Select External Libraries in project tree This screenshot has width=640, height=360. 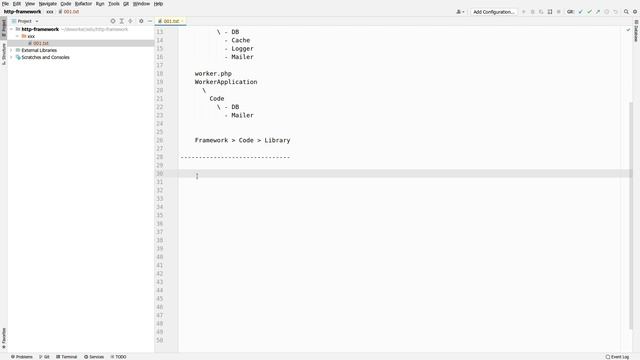[x=39, y=50]
